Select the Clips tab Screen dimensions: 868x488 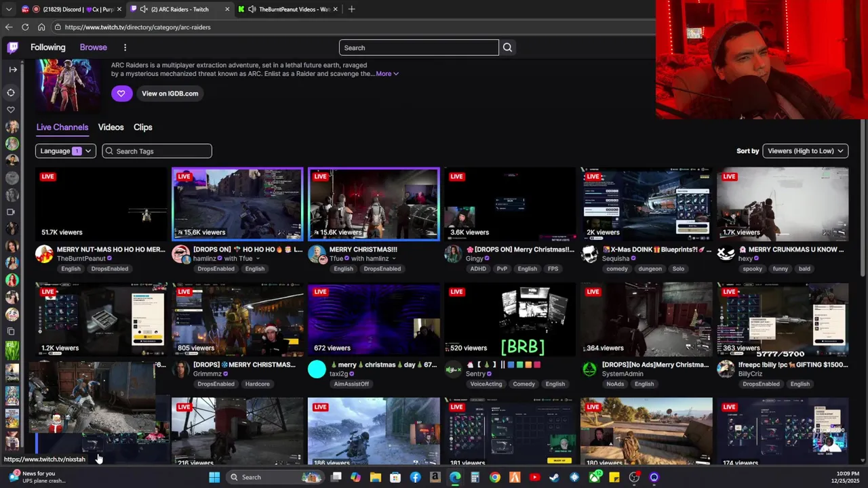point(142,127)
